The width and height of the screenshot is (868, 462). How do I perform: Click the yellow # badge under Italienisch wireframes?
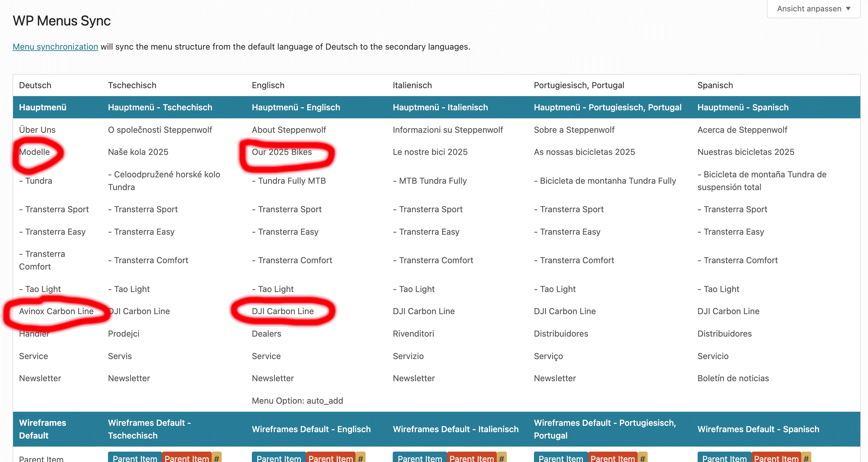click(501, 458)
